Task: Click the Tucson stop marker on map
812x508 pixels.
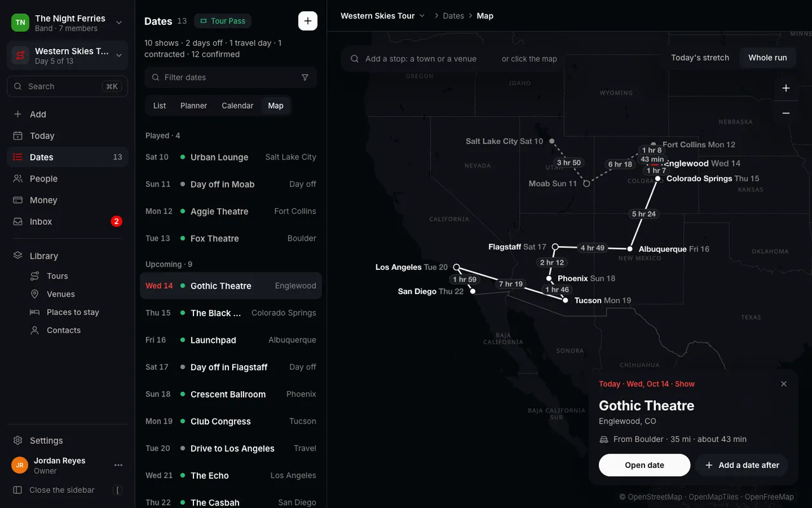Action: [565, 300]
